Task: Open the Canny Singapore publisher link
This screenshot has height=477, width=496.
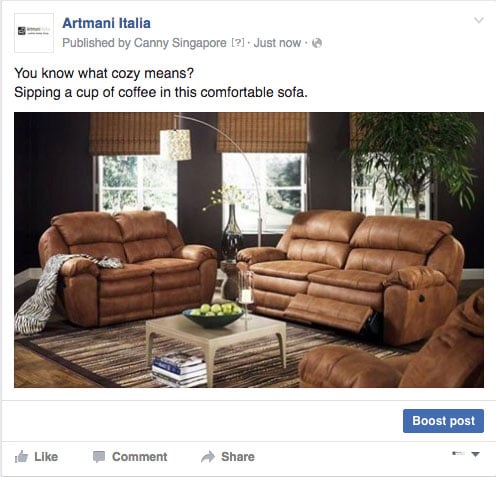Action: tap(180, 43)
